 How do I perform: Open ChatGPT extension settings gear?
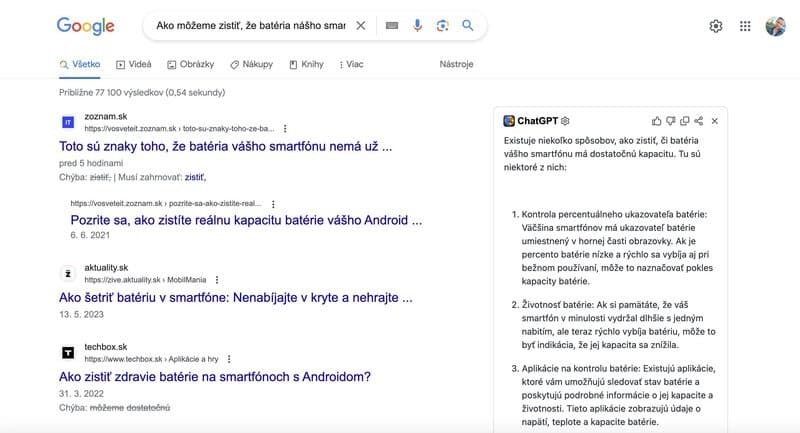click(x=565, y=121)
